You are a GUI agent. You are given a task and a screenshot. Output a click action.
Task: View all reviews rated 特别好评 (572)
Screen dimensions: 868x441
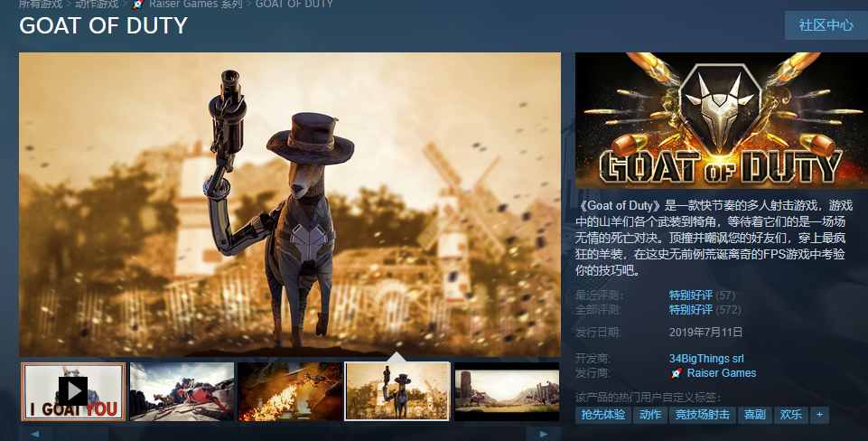point(691,310)
